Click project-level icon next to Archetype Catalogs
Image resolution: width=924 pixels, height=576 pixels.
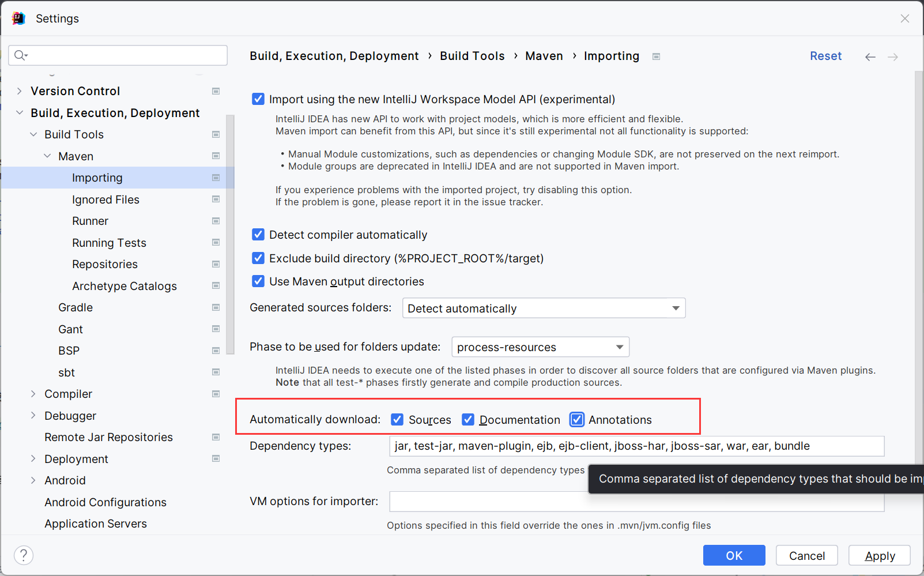click(216, 285)
